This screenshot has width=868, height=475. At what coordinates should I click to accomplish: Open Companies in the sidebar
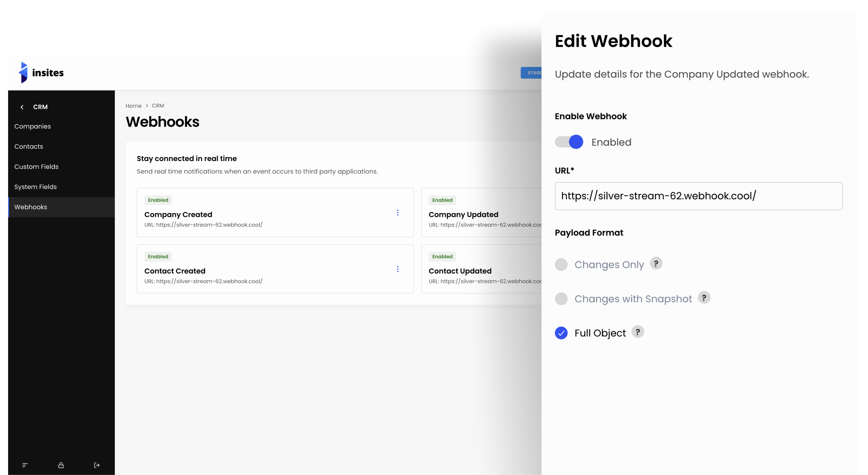pos(33,126)
